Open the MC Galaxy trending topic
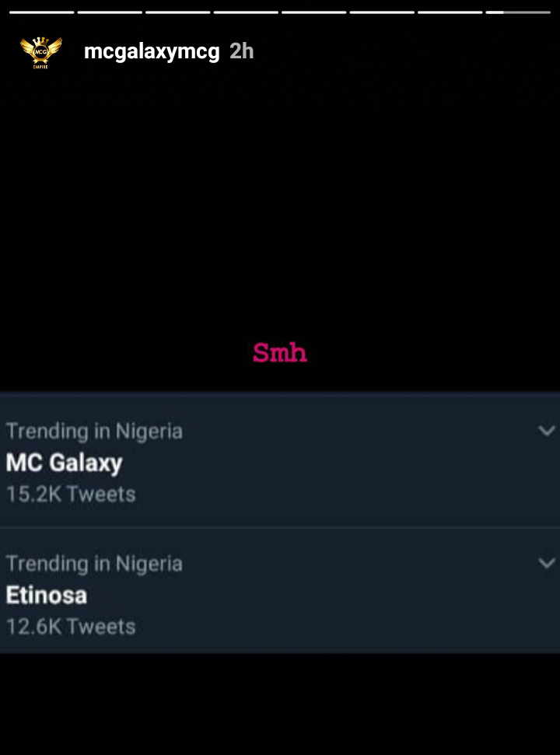 (x=65, y=463)
